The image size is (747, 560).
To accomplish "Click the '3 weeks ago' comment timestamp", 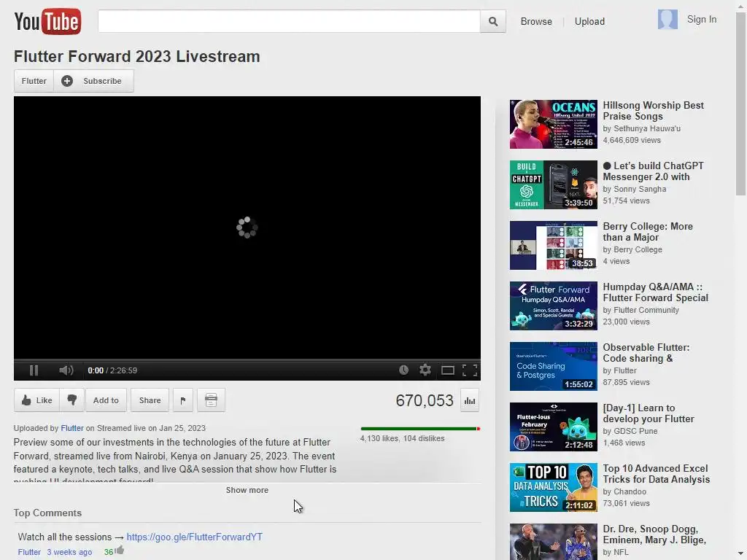I will tap(69, 552).
